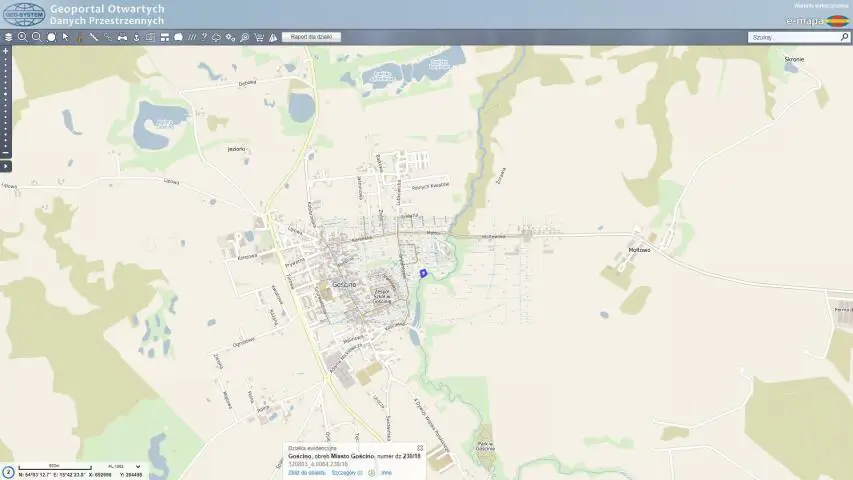
Task: Open the shopping cart icon in toolbar
Action: click(259, 37)
